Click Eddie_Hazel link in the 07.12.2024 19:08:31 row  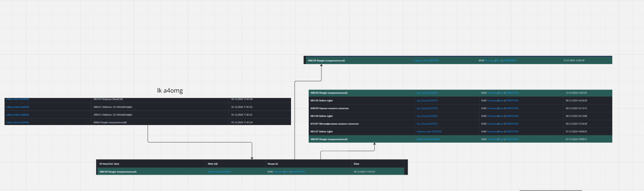pos(428,139)
